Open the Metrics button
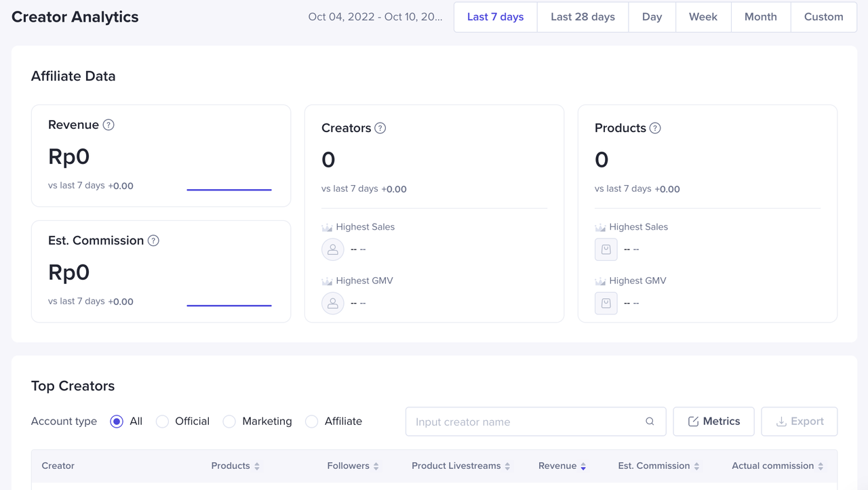Viewport: 868px width, 490px height. [x=713, y=422]
